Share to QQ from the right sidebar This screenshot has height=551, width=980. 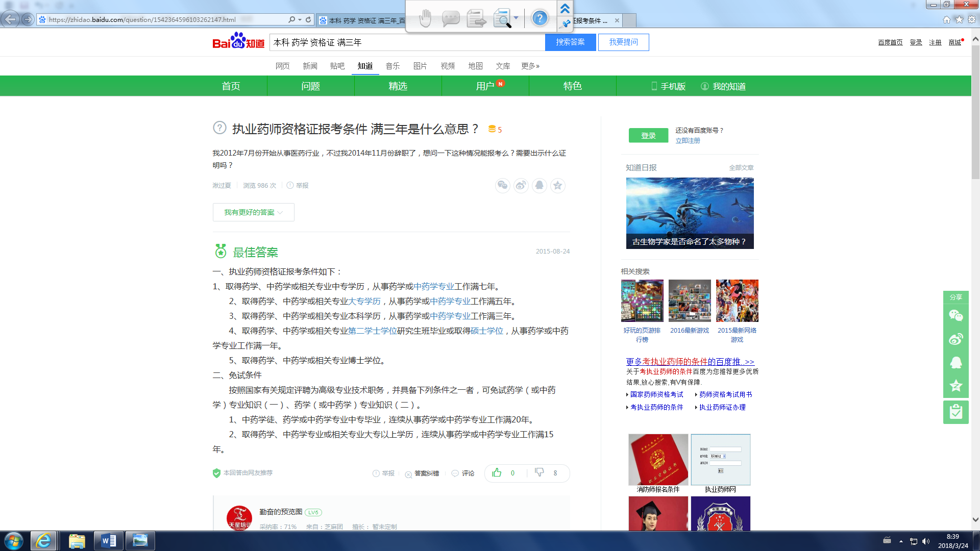[955, 362]
